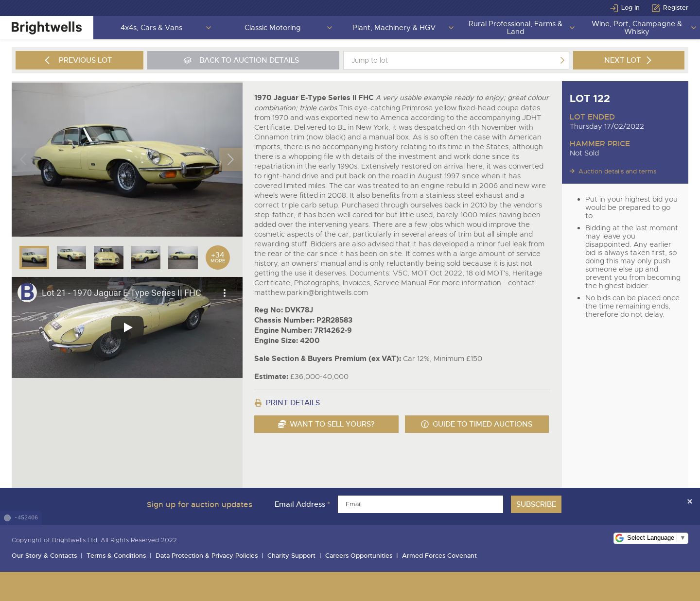The height and width of the screenshot is (601, 700).
Task: Click Print Details link
Action: tap(293, 403)
